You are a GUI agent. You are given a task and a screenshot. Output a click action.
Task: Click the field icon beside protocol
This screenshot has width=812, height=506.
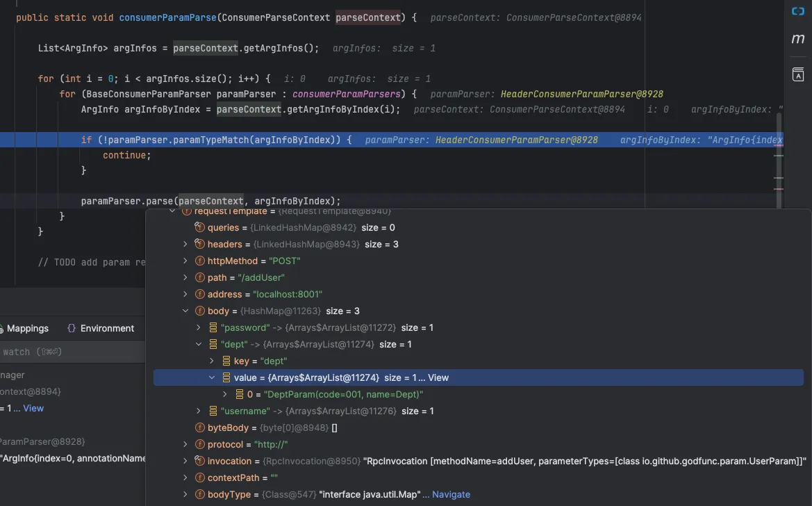(x=199, y=444)
